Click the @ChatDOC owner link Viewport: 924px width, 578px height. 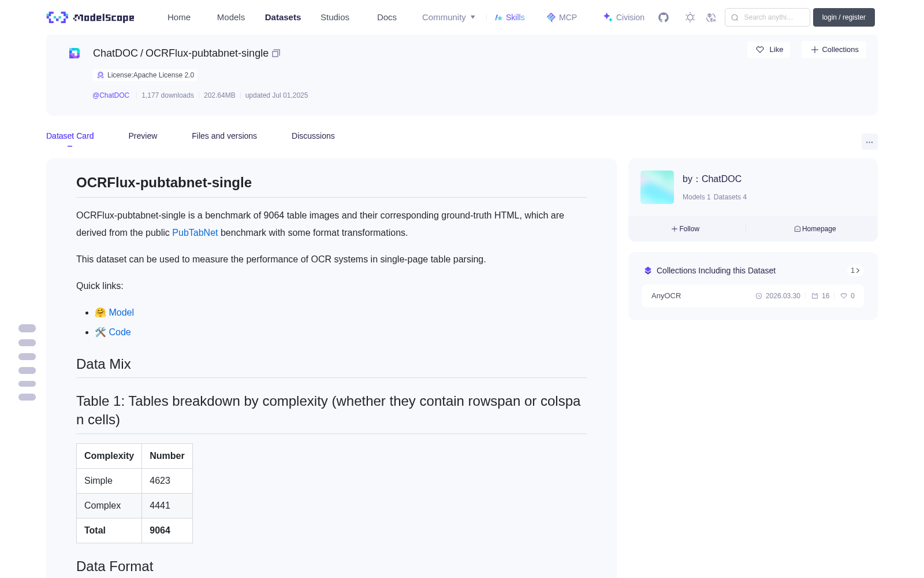coord(111,95)
